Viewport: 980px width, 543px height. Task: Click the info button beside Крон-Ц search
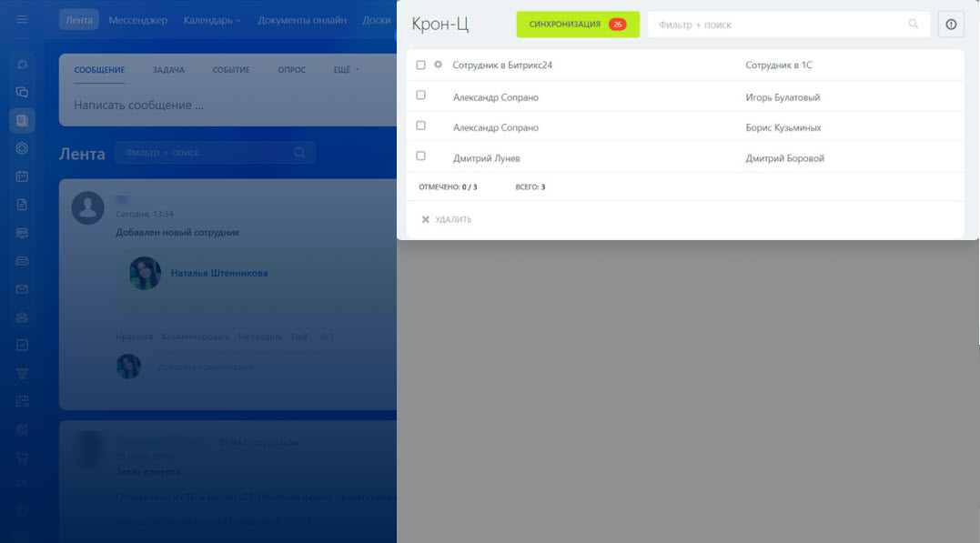click(x=951, y=25)
